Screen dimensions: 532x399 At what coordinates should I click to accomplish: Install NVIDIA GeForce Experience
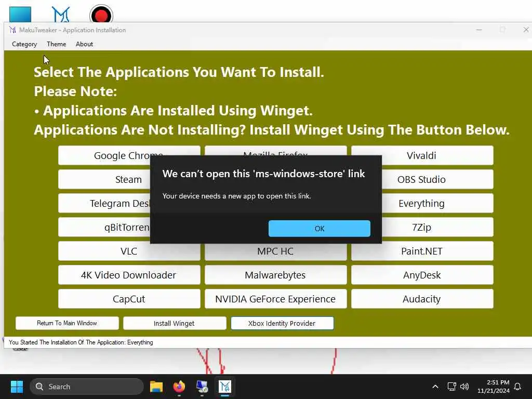[x=275, y=299]
